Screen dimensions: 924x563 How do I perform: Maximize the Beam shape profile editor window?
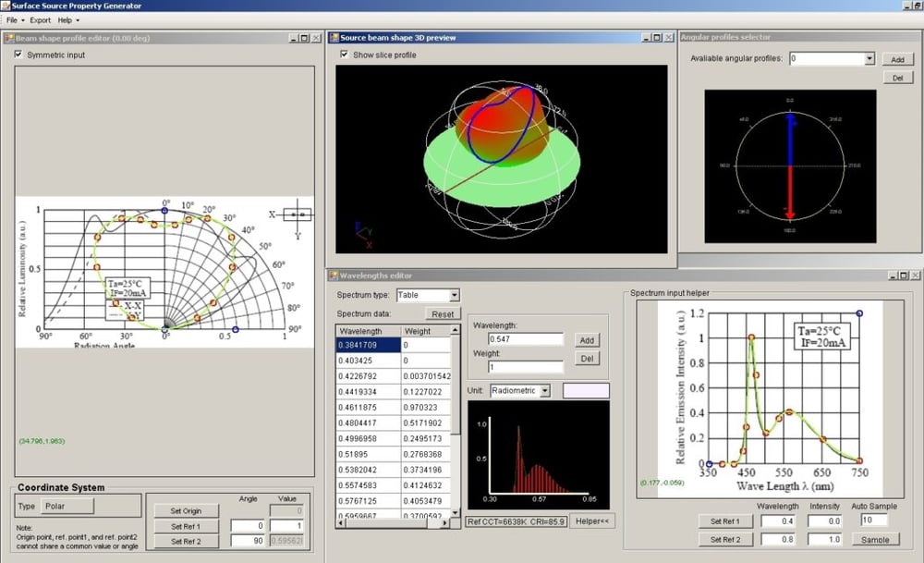304,38
